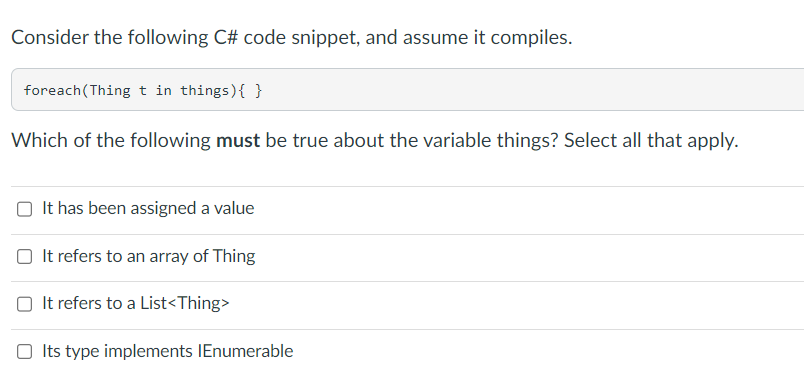Click the 'Consider the following C# code snippet' sentence

click(185, 37)
